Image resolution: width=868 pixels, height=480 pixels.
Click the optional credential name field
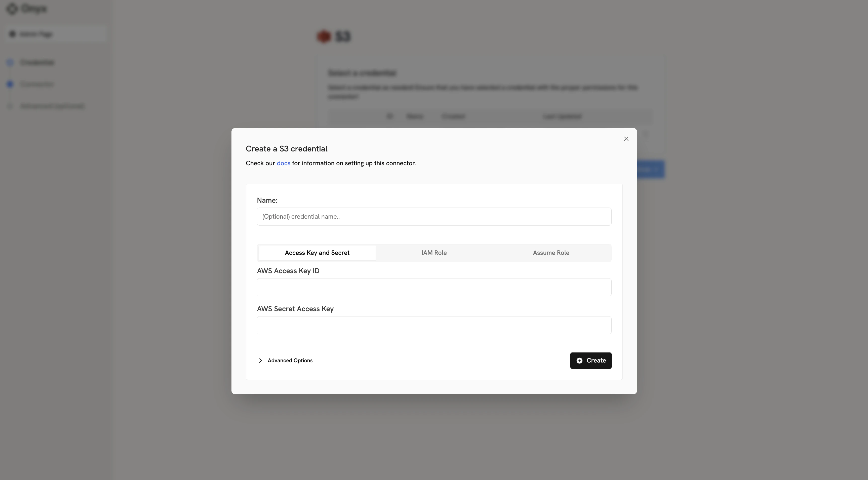tap(434, 217)
